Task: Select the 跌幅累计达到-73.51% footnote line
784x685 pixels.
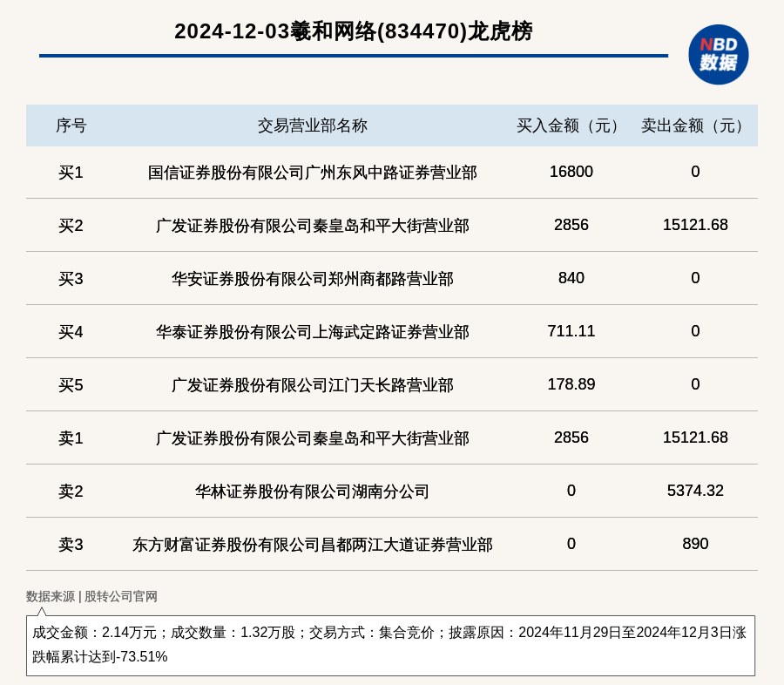Action: (x=99, y=656)
